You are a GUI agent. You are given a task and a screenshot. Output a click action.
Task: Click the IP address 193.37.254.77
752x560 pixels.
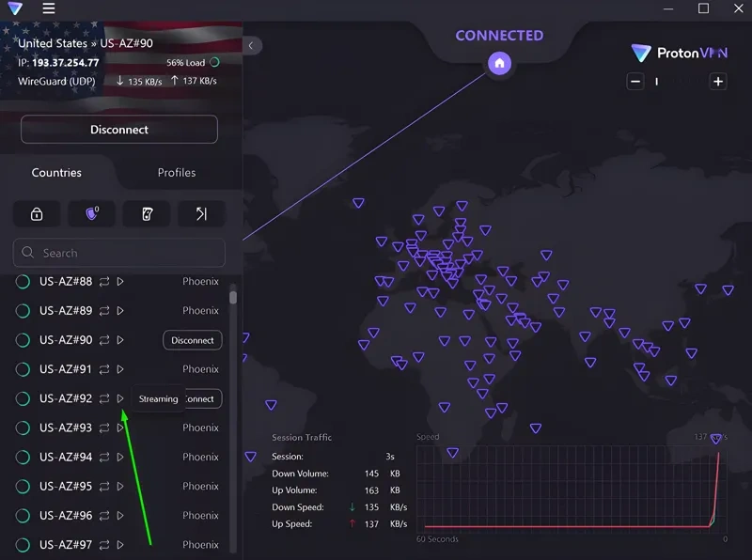(x=65, y=62)
